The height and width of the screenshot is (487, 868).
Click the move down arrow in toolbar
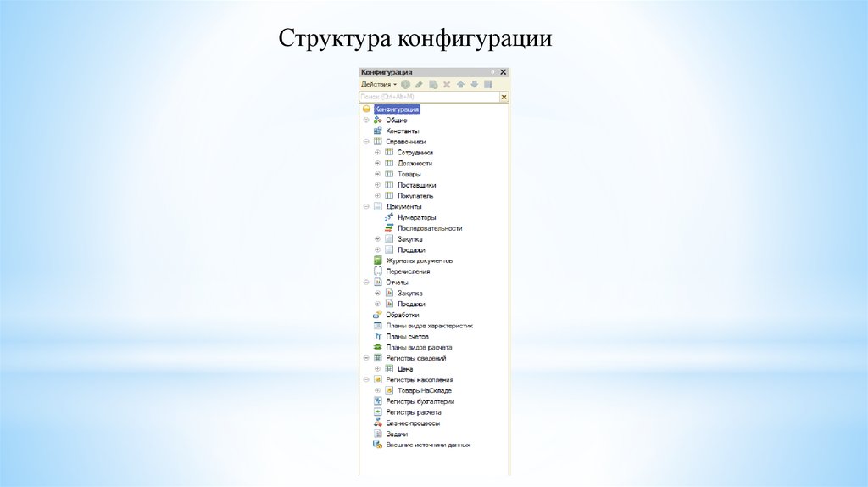tap(474, 85)
